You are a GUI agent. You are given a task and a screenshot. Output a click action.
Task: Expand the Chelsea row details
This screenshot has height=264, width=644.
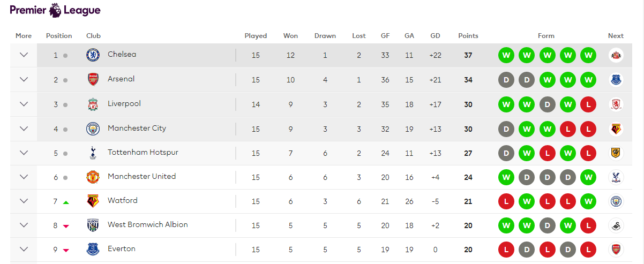click(24, 55)
